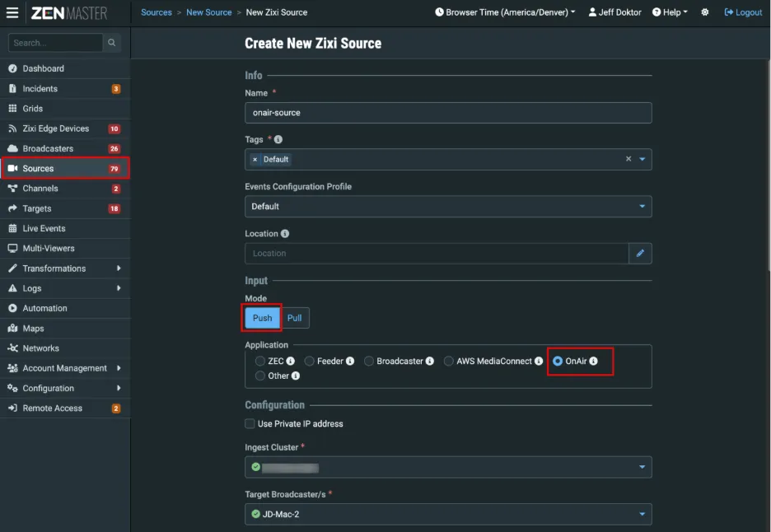The height and width of the screenshot is (532, 771).
Task: Set input mode to Push
Action: click(x=262, y=318)
